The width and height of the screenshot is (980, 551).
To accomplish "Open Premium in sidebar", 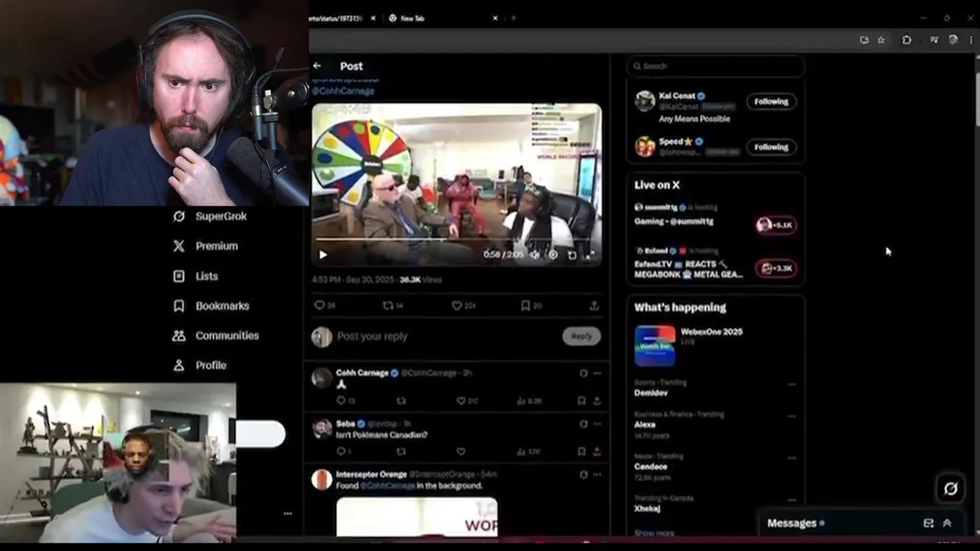I will point(205,246).
